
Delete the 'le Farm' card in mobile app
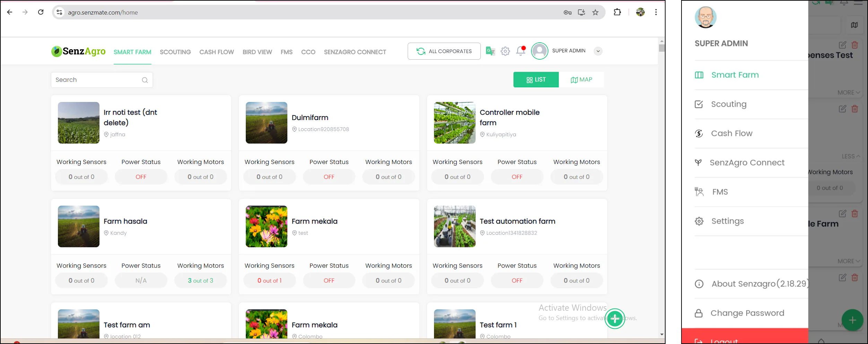tap(855, 214)
